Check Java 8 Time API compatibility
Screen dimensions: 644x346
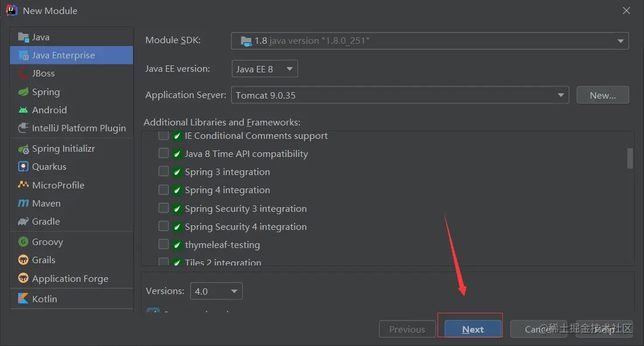163,153
